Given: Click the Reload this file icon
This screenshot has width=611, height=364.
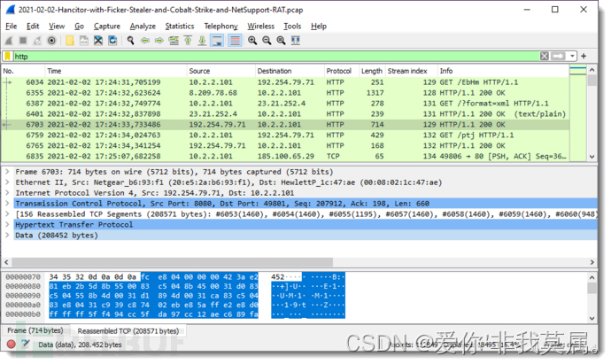Looking at the screenshot, I should pyautogui.click(x=112, y=41).
